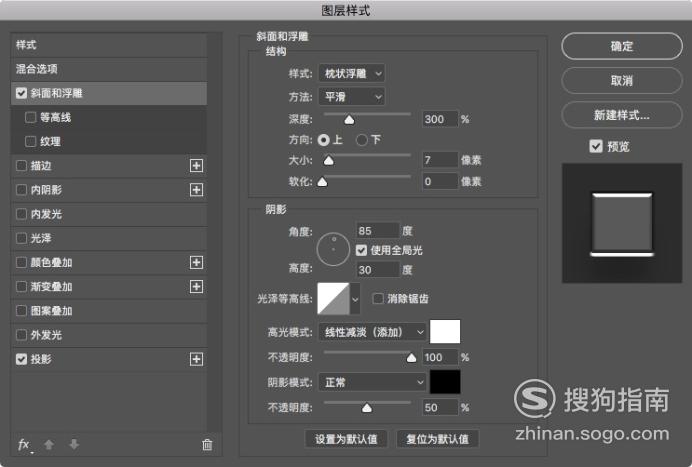Click the 取消 button
Screen dimensions: 692x467
pos(622,80)
